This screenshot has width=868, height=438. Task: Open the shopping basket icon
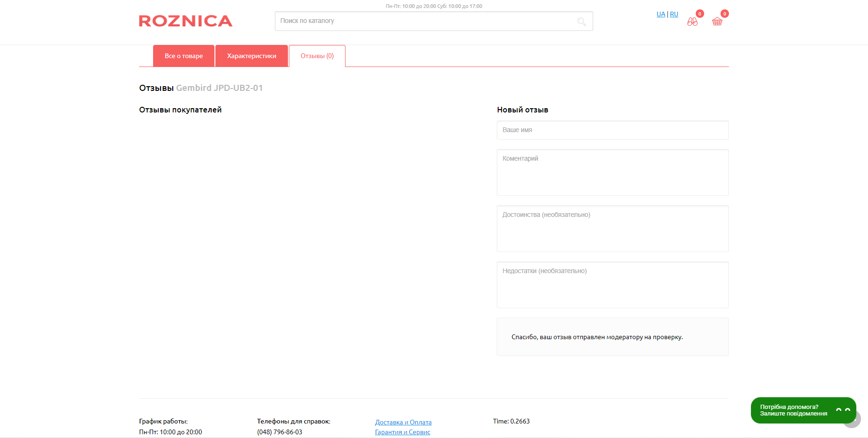pyautogui.click(x=717, y=22)
